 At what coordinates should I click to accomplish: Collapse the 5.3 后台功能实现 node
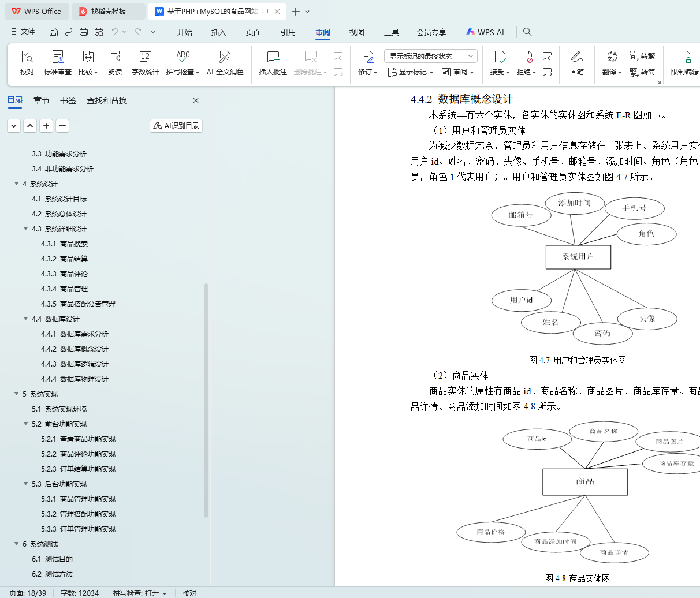click(26, 484)
